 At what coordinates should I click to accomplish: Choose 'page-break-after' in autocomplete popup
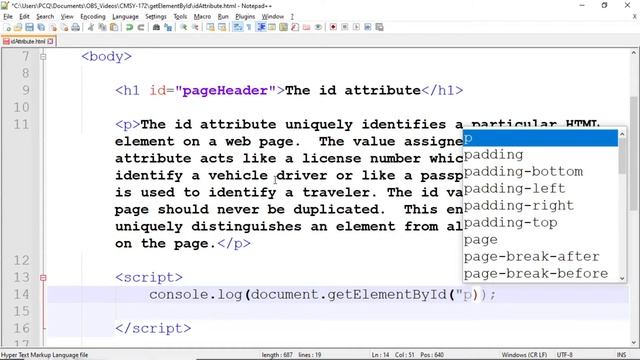pyautogui.click(x=540, y=257)
